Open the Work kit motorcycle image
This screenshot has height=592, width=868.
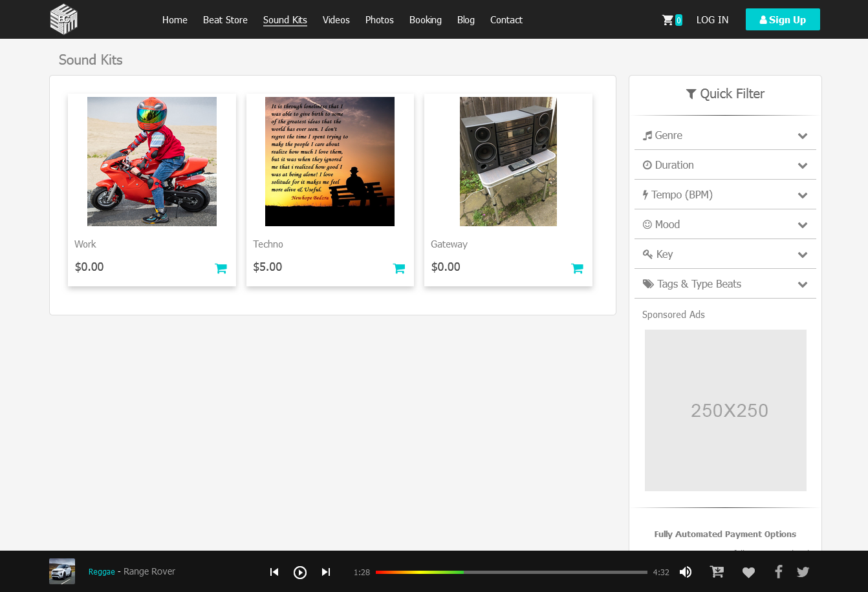[x=152, y=162]
